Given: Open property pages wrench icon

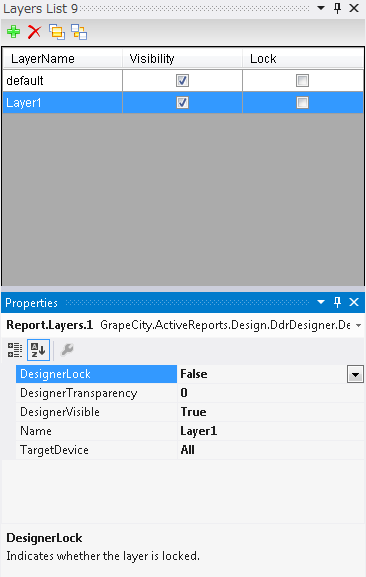Looking at the screenshot, I should [67, 350].
